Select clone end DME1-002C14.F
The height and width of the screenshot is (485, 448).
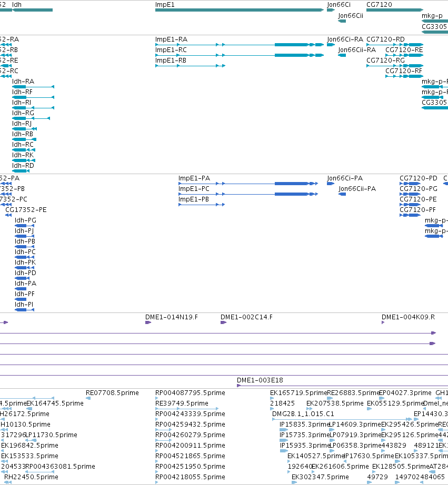pyautogui.click(x=224, y=322)
